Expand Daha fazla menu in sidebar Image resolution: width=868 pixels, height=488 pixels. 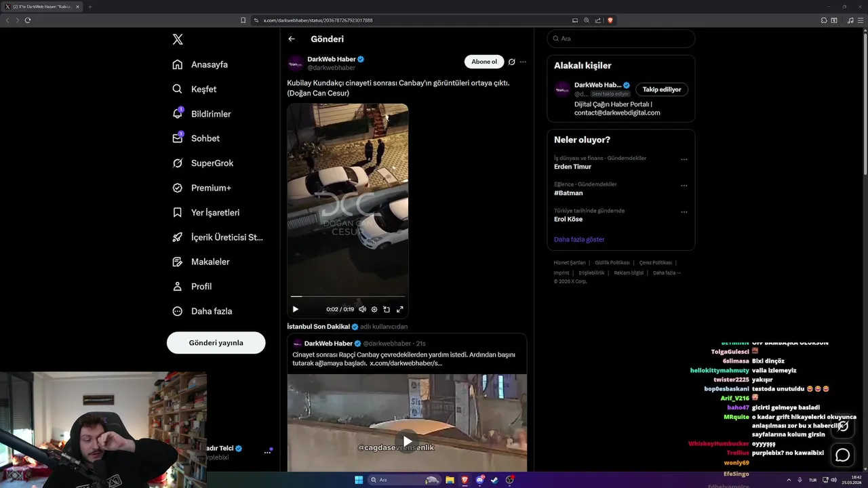pyautogui.click(x=202, y=311)
